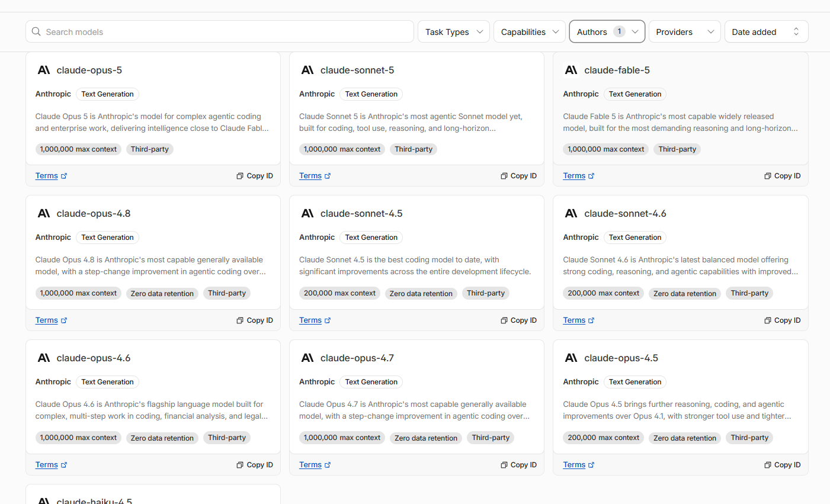Click Text Generation tag on claude-opus-4.7
830x504 pixels.
(371, 382)
